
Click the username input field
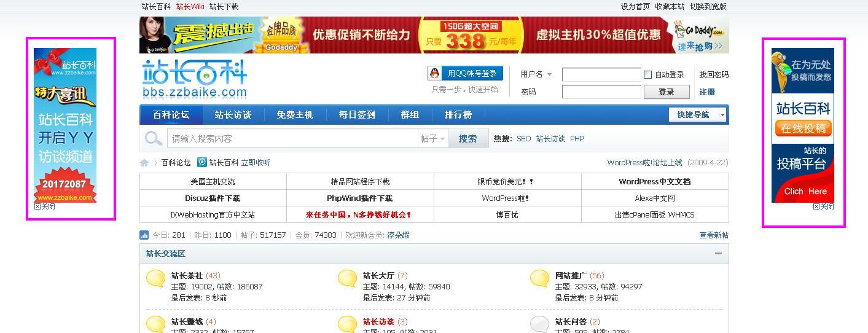click(x=601, y=75)
